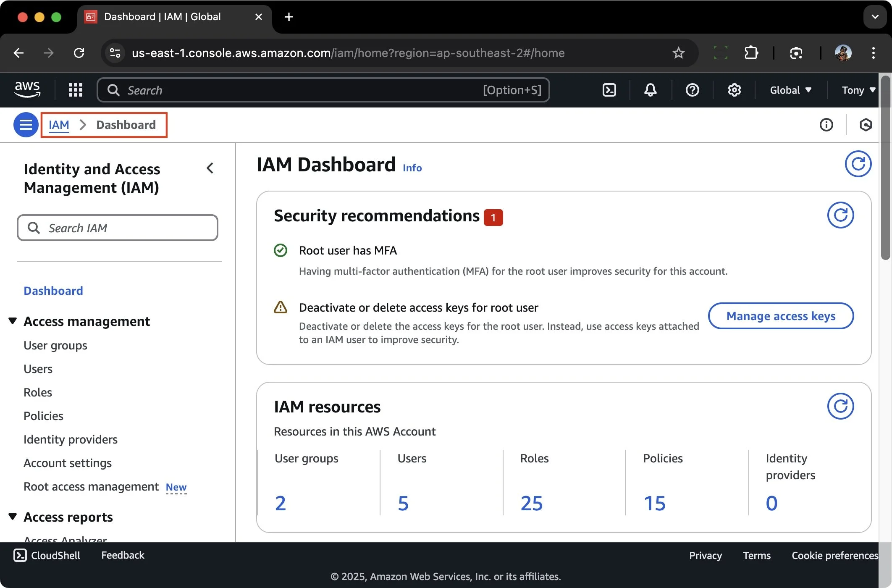Click the Manage access keys button
Viewport: 892px width, 588px height.
pos(780,316)
